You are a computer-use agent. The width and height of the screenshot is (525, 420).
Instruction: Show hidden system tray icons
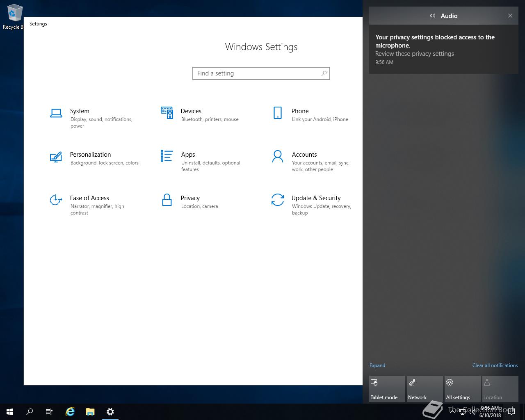pyautogui.click(x=452, y=412)
